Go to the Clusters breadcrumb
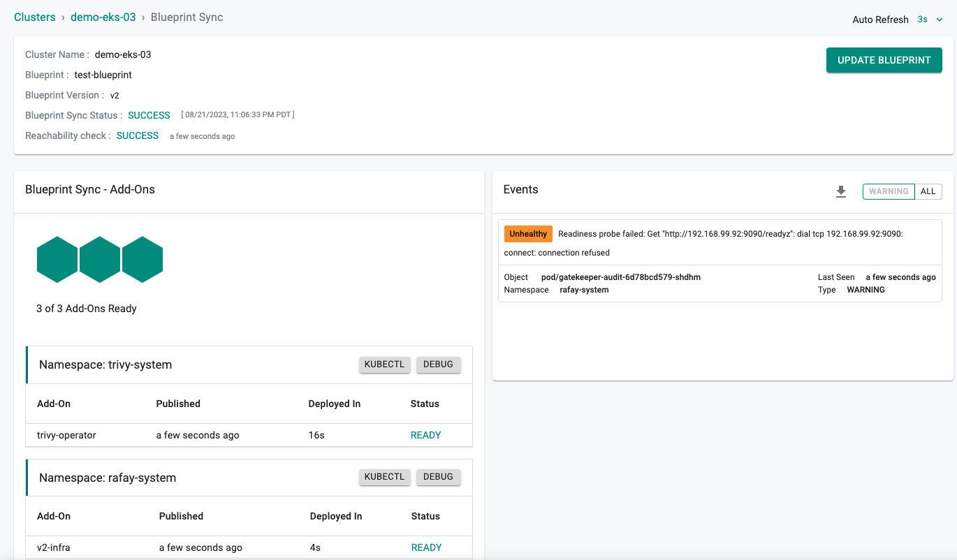The height and width of the screenshot is (560, 957). (35, 17)
